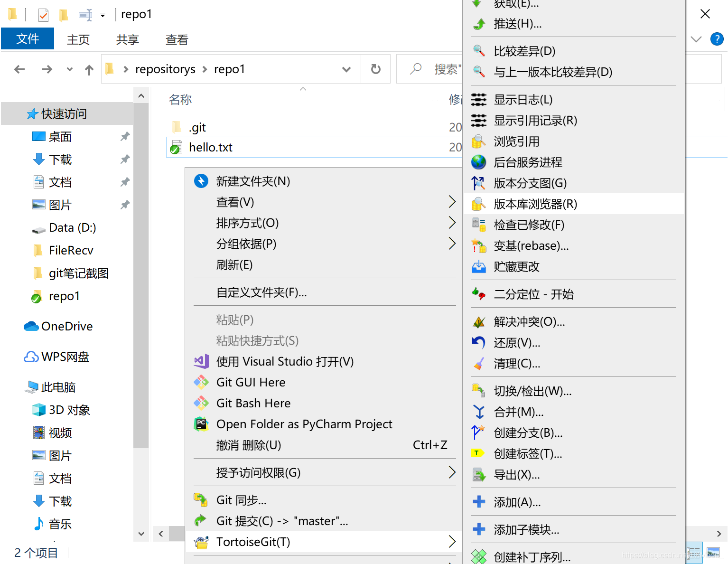Screen dimensions: 728x564
Task: Click the Git 同步 icon
Action: (x=201, y=500)
